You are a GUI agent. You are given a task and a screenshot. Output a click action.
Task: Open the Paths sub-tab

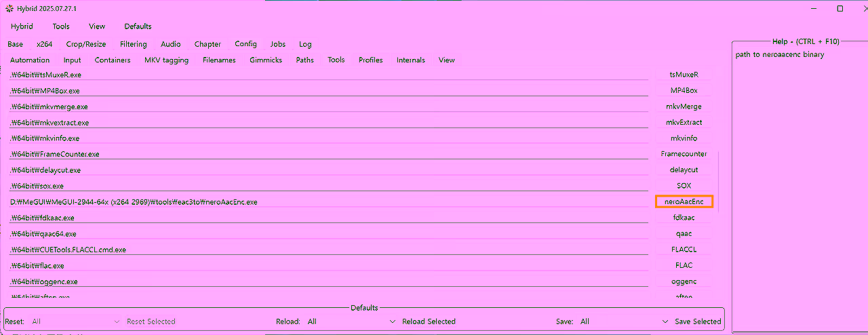pyautogui.click(x=305, y=60)
